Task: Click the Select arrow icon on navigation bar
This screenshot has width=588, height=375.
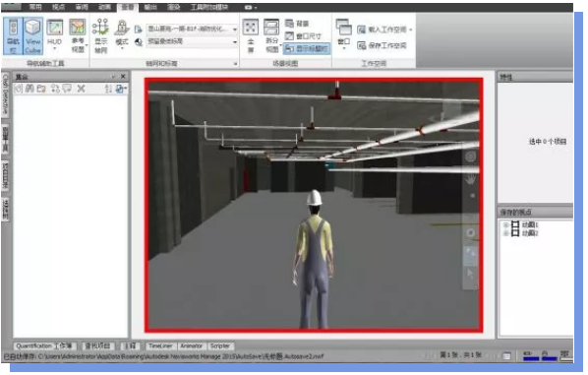Action: click(470, 274)
